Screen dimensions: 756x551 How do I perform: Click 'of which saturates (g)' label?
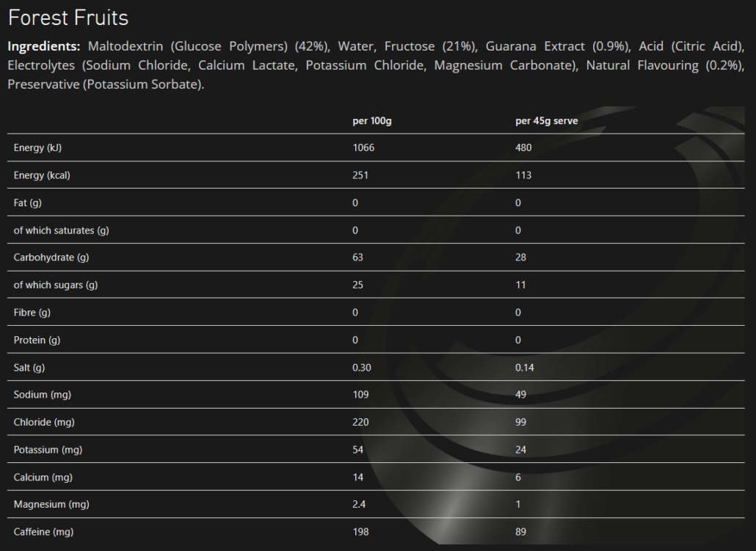[61, 230]
